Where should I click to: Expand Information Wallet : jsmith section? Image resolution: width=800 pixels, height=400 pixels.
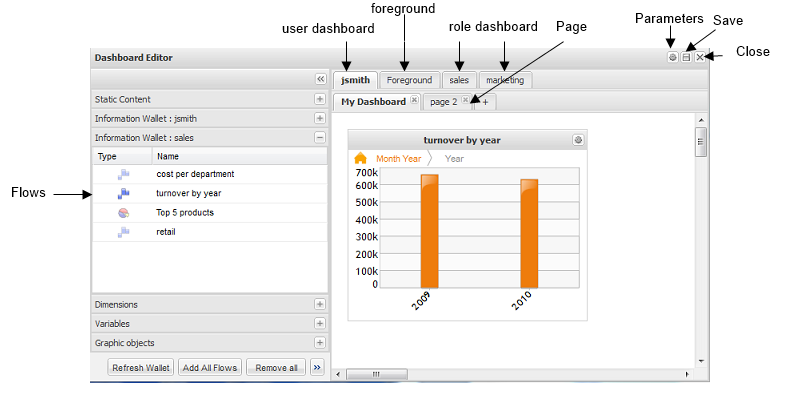coord(320,119)
